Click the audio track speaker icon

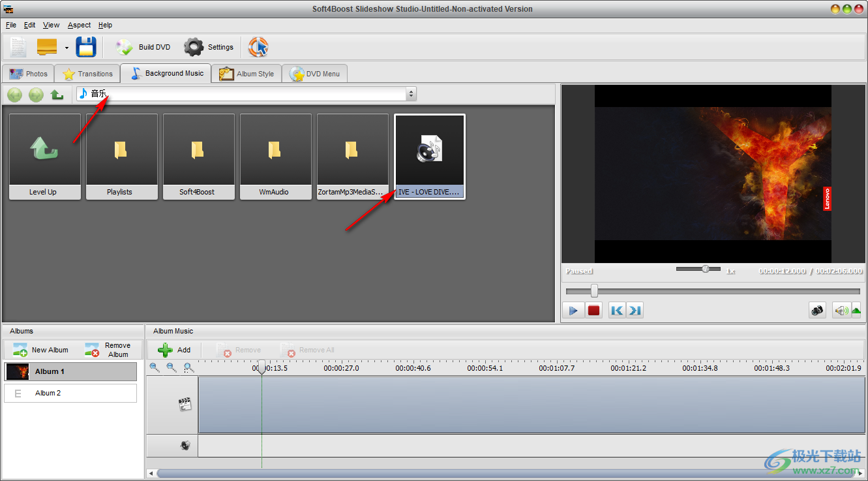(x=185, y=446)
